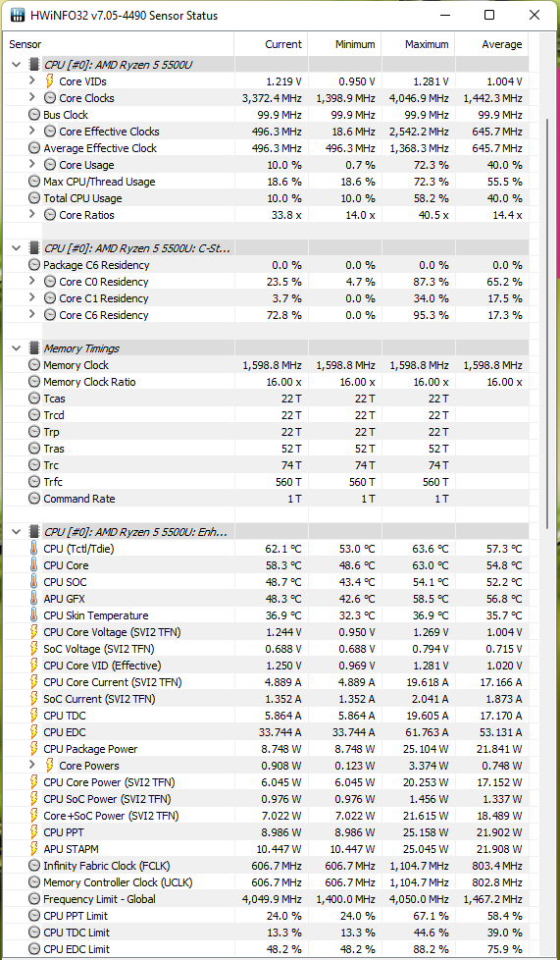Click the thermometer icon beside CPU (Tctl/Tdie)

click(x=34, y=549)
